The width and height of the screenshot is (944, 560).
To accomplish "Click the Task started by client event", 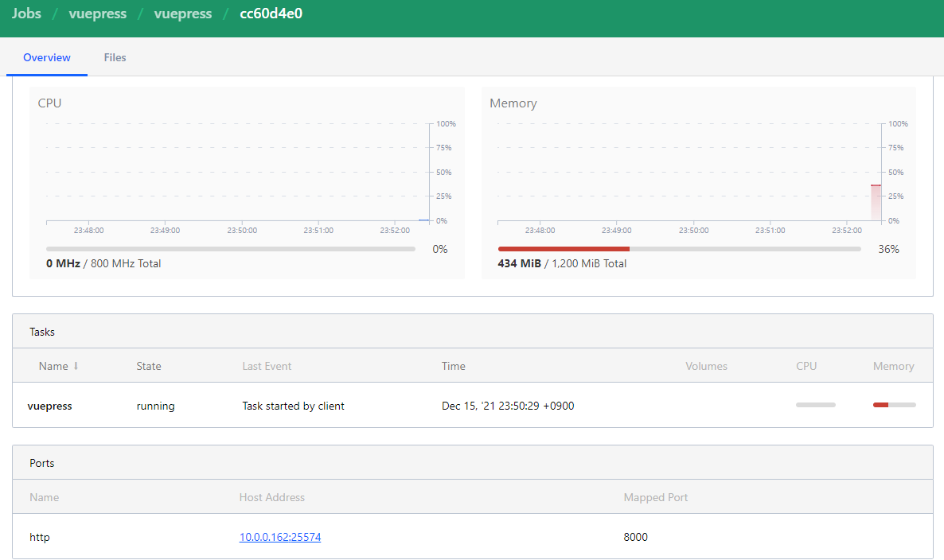I will pos(293,406).
